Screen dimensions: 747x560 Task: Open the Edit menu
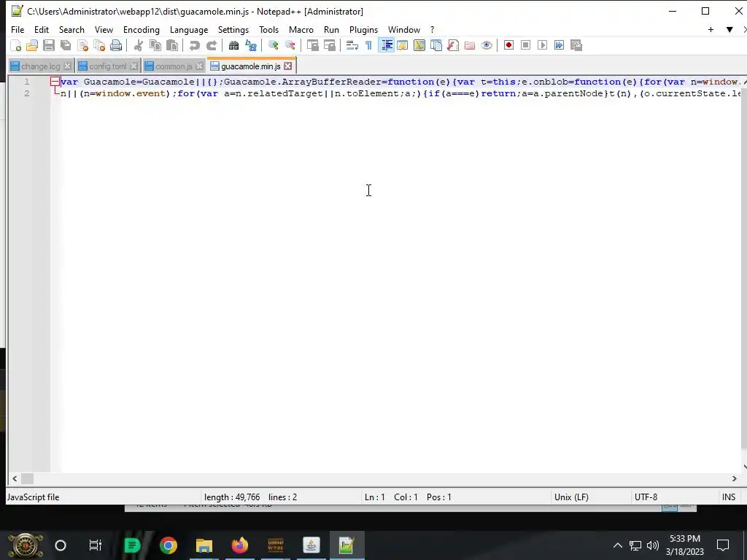tap(42, 29)
